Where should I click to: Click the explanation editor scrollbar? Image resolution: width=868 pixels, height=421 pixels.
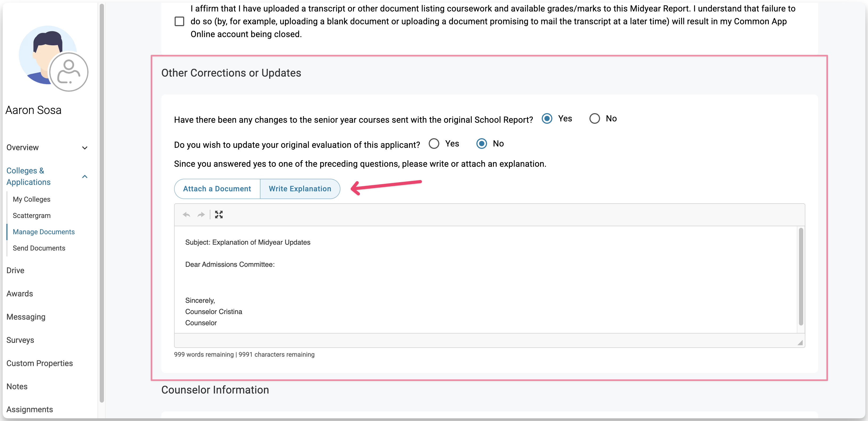801,277
